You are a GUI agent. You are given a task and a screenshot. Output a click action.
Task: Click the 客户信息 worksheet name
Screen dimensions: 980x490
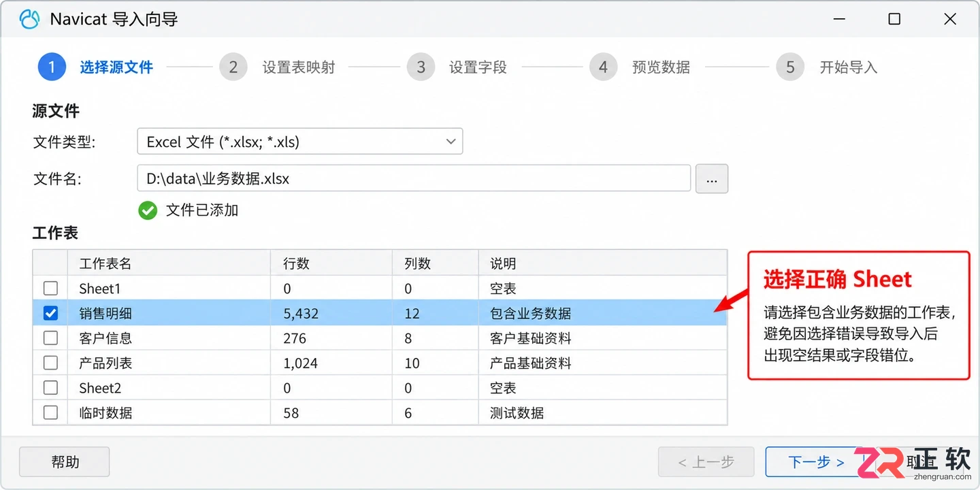coord(105,338)
